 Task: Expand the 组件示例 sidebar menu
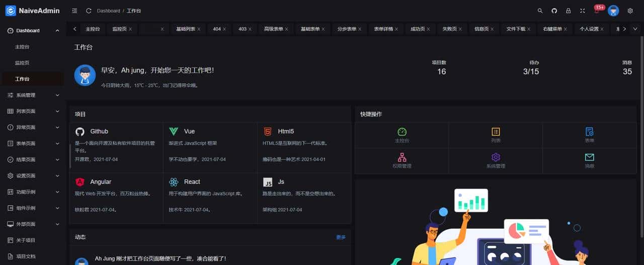coord(33,208)
